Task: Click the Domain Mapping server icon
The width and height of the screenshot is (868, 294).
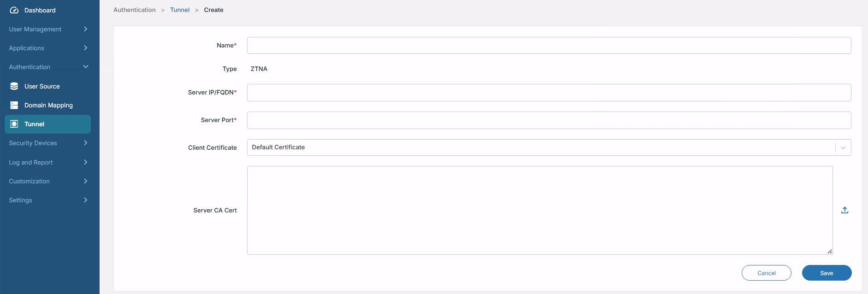Action: [x=14, y=106]
